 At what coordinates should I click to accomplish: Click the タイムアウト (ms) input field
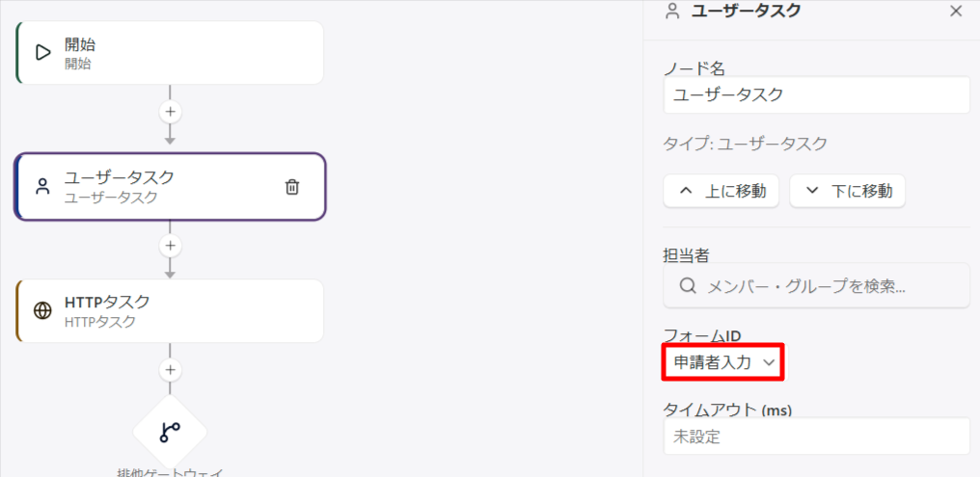click(x=816, y=437)
